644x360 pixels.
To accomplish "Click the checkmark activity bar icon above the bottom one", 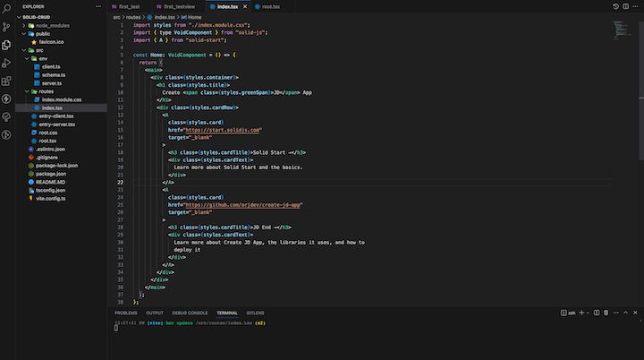I will (x=6, y=116).
